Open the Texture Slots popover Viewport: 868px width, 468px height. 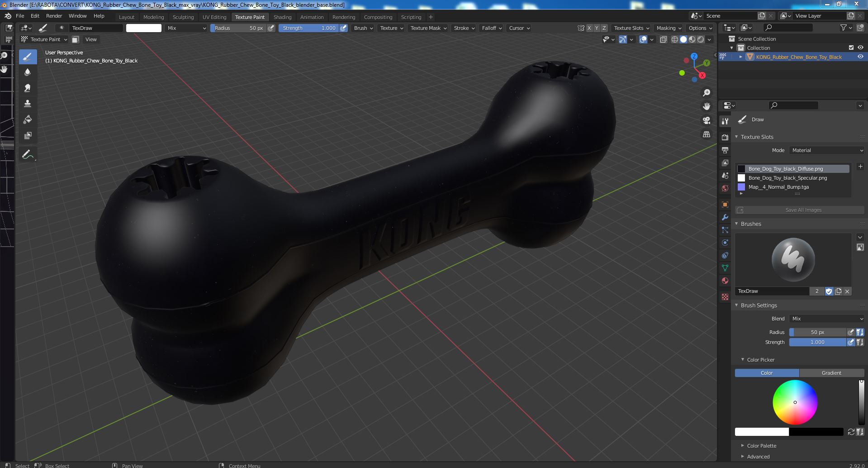click(x=631, y=28)
